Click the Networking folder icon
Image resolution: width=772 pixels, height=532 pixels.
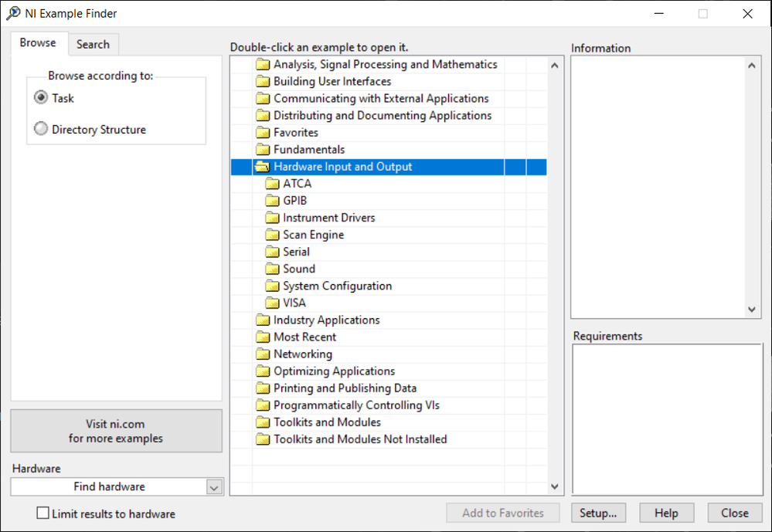(263, 354)
